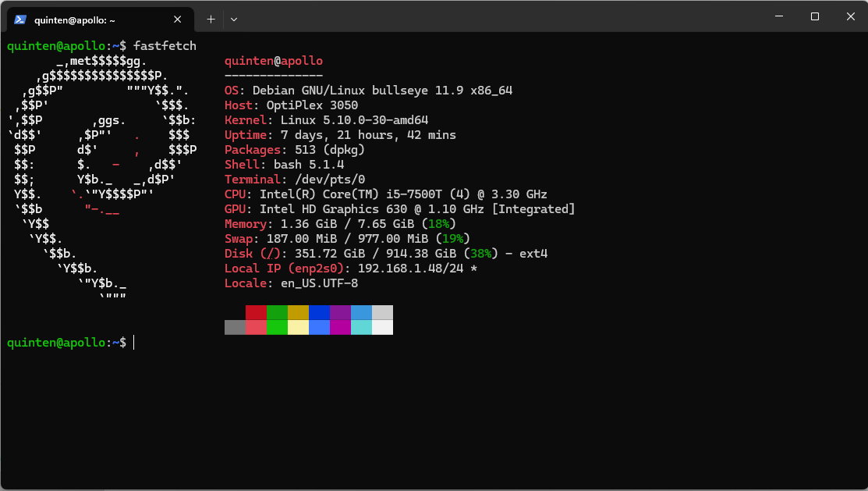Screen dimensions: 868x491
Task: Click the dark red color swatch
Action: [256, 312]
